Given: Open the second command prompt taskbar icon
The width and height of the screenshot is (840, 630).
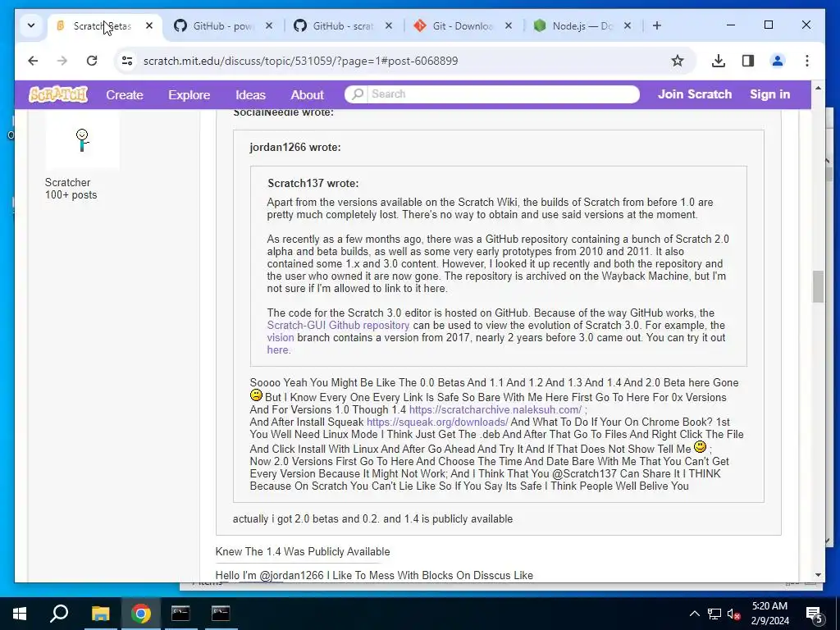Looking at the screenshot, I should [x=221, y=614].
